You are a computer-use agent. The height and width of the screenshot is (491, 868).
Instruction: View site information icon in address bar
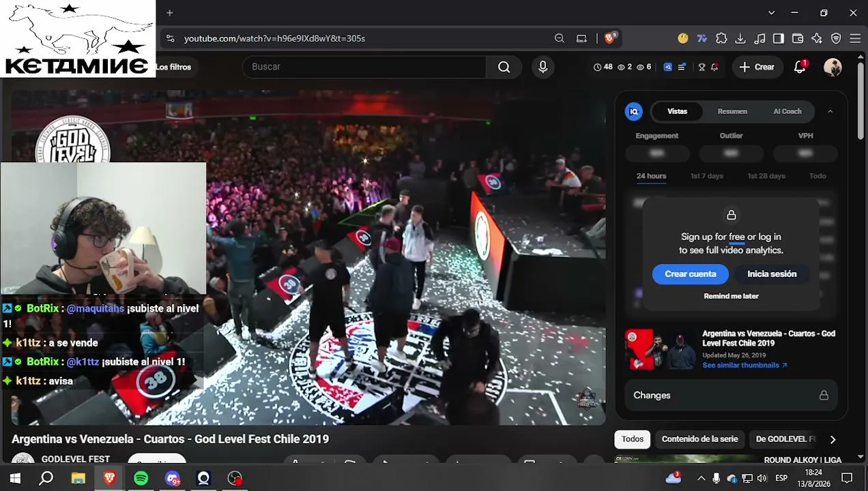[x=170, y=38]
